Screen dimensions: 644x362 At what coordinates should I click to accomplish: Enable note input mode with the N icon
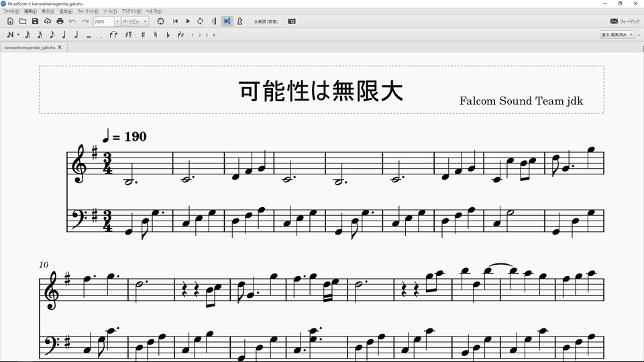click(10, 35)
